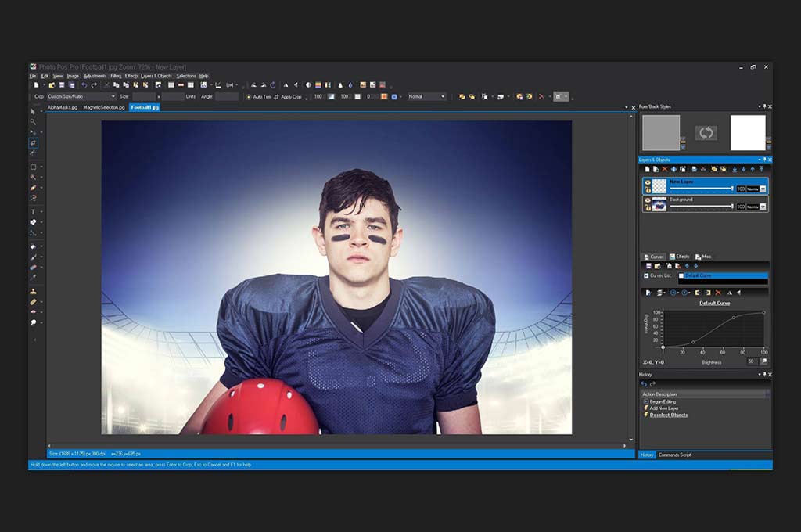Expand the History panel menu arrow
Screen dimensions: 801x532
[759, 375]
